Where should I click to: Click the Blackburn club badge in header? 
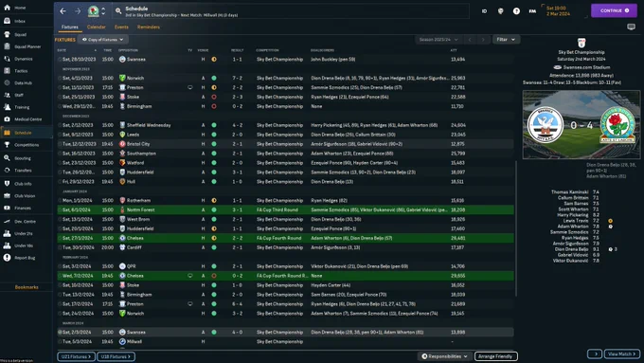point(93,11)
